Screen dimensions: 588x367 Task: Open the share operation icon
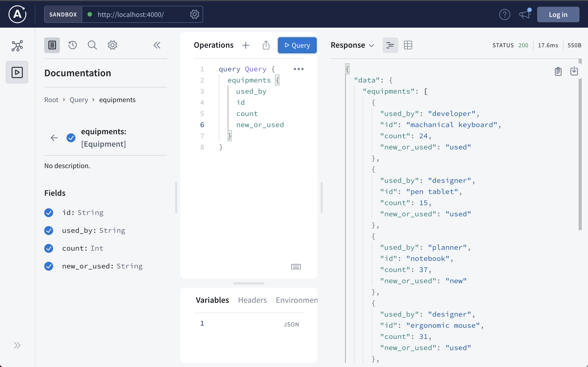[266, 45]
